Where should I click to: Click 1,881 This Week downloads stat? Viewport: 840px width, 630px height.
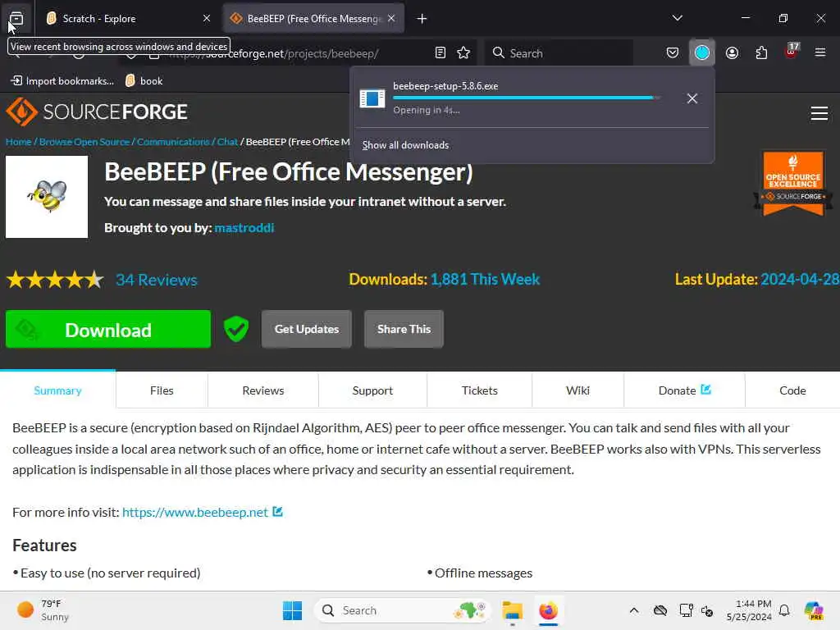click(x=485, y=279)
